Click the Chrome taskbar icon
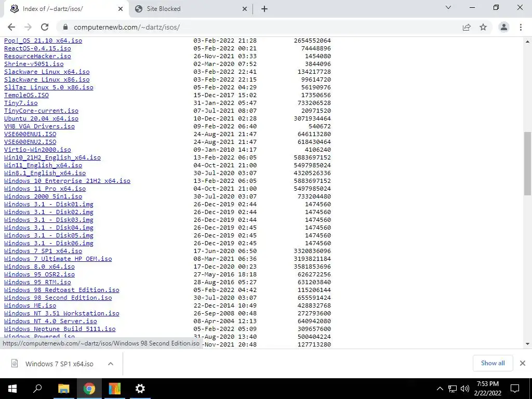Screen dimensions: 532x399 click(89, 389)
